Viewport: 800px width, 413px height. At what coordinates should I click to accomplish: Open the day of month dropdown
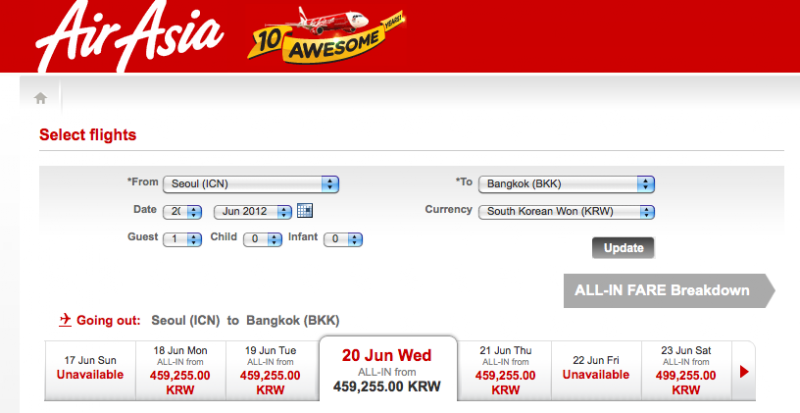pos(182,212)
